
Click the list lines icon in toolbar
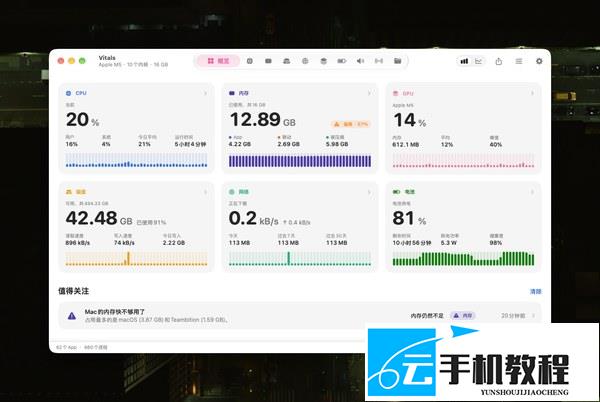click(x=519, y=61)
